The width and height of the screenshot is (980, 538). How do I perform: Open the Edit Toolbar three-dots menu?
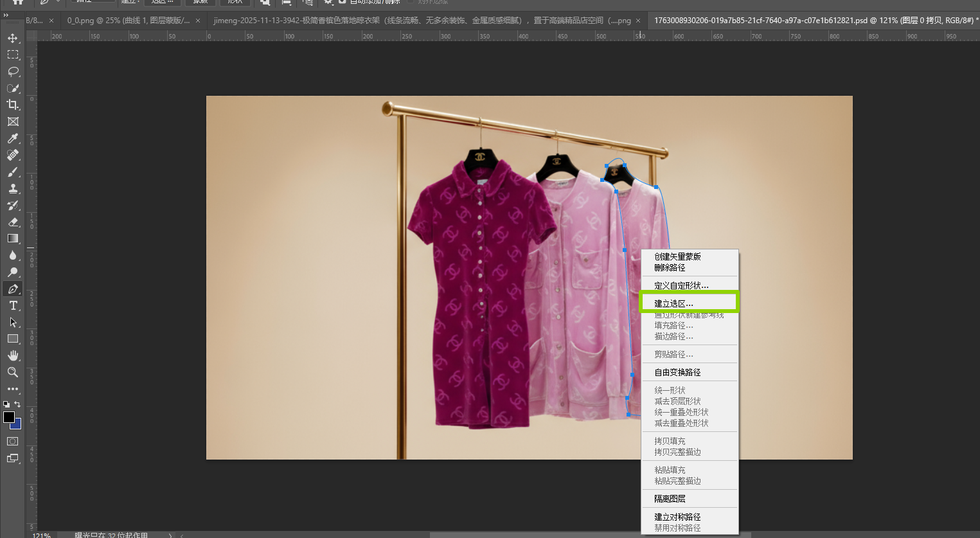[13, 389]
